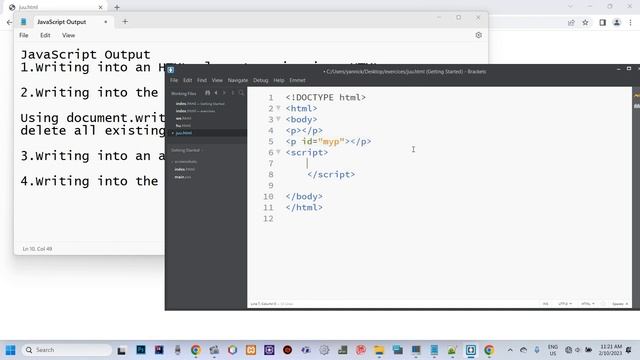Click Chrome's share page icon
640x360 pixels.
tap(571, 23)
